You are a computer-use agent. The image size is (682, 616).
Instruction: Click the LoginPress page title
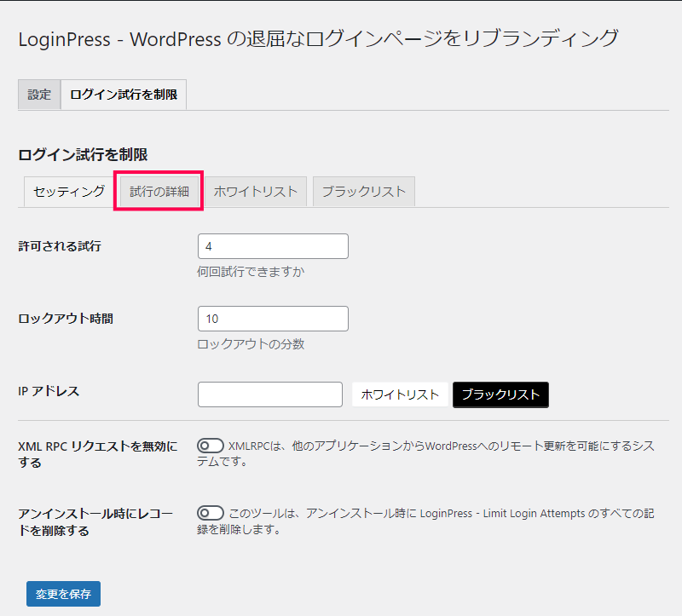click(318, 38)
